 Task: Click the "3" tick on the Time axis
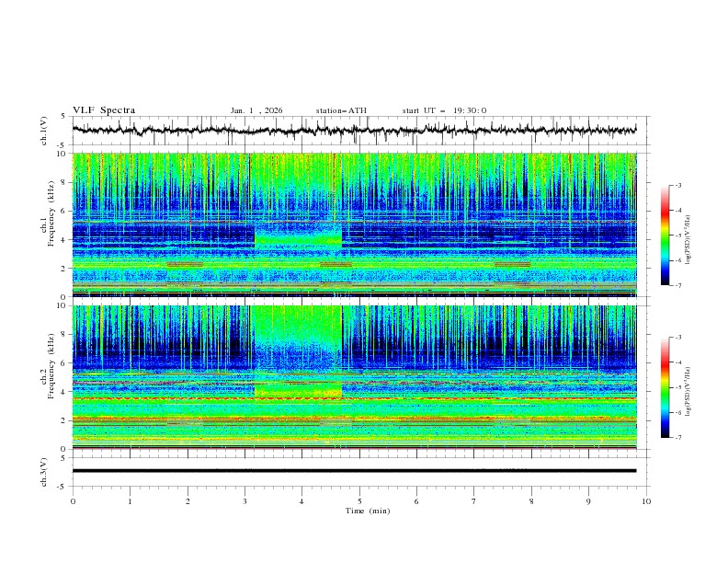(x=245, y=501)
